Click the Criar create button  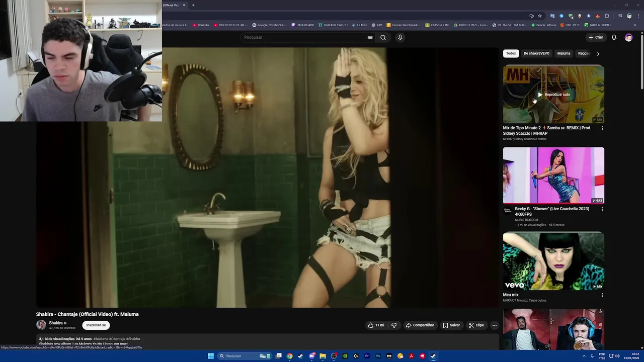596,37
